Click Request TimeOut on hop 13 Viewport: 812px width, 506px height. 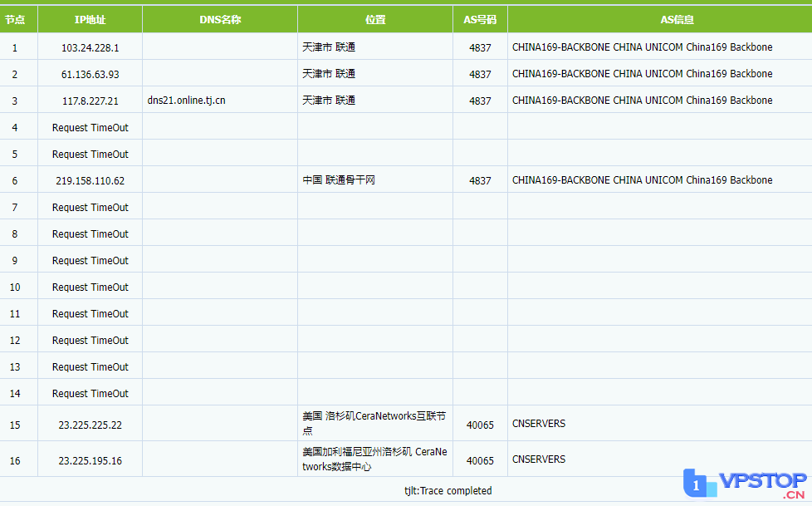click(x=90, y=366)
